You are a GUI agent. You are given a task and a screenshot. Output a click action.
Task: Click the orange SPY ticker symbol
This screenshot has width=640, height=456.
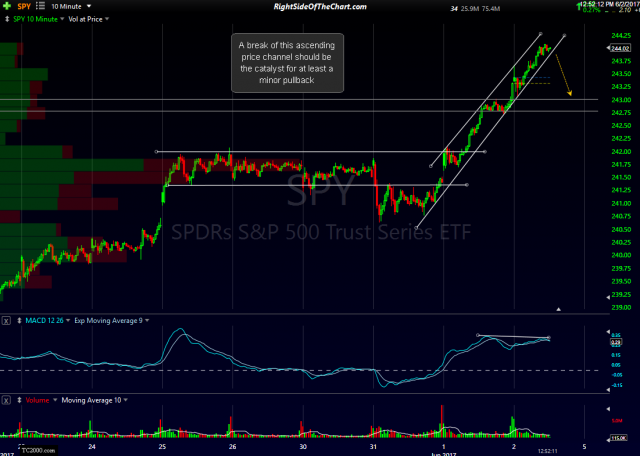(24, 7)
